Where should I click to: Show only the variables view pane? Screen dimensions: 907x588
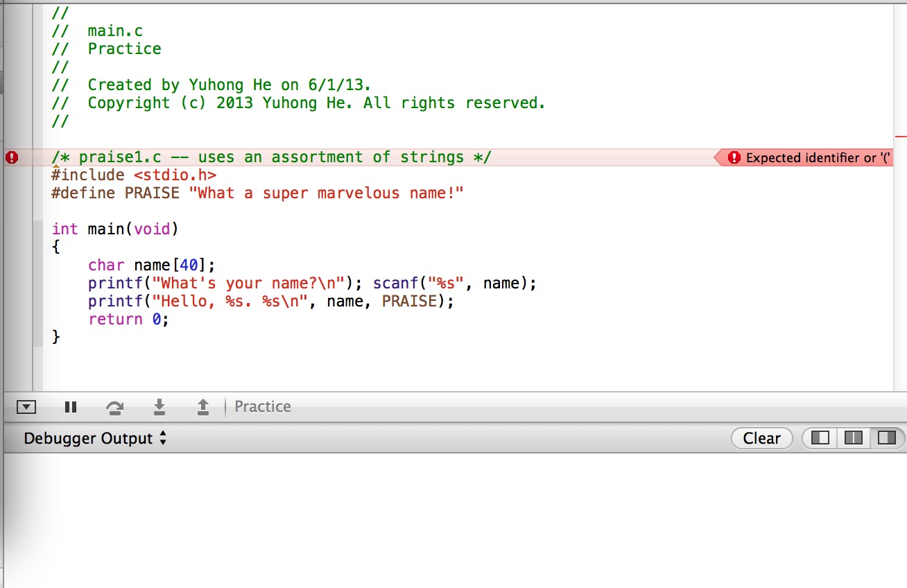click(820, 438)
